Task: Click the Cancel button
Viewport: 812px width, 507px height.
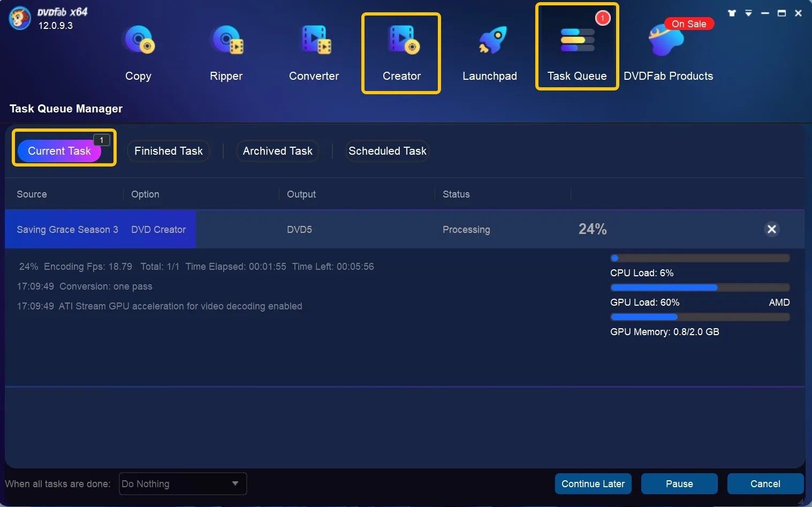Action: (765, 484)
